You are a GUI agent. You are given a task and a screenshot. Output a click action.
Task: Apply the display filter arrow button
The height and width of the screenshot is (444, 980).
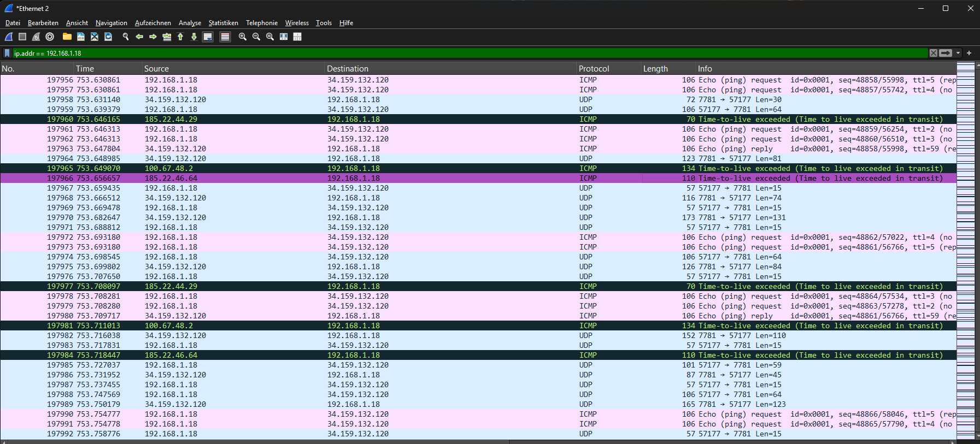(946, 53)
